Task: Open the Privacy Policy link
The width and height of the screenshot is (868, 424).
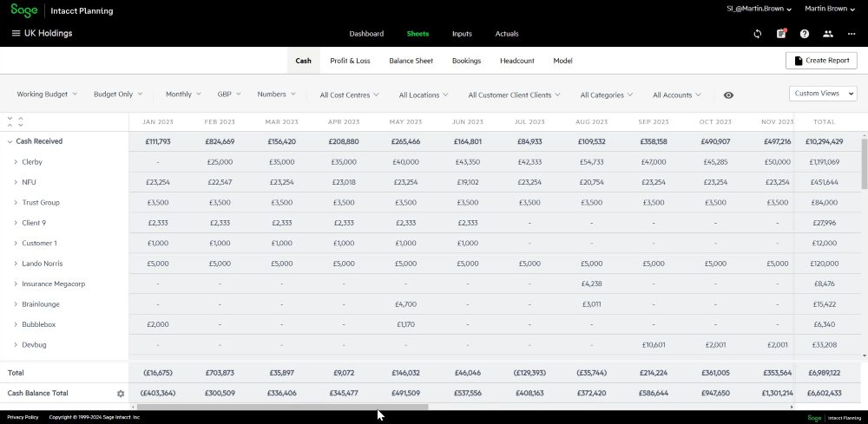Action: click(23, 417)
